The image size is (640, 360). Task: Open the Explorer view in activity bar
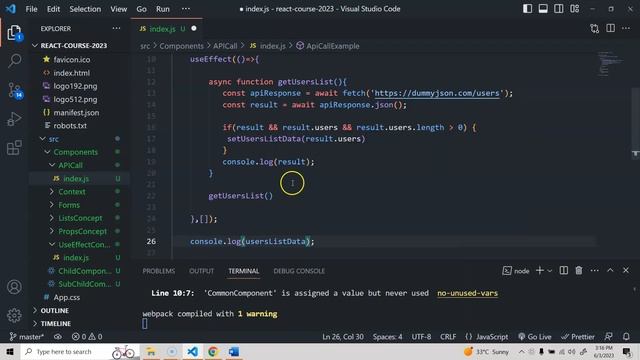point(14,33)
